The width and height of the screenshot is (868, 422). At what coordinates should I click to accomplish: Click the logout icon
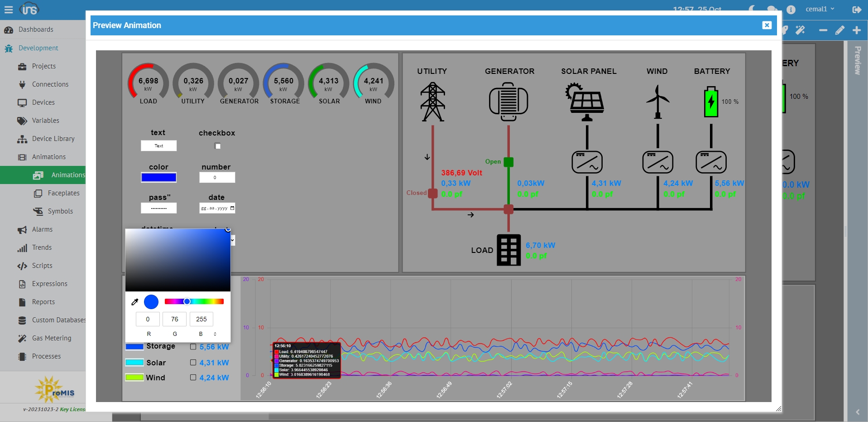[x=856, y=10]
